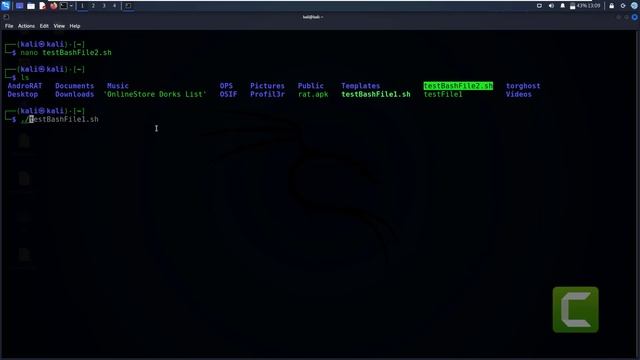Click the lock screen icon

coord(611,6)
